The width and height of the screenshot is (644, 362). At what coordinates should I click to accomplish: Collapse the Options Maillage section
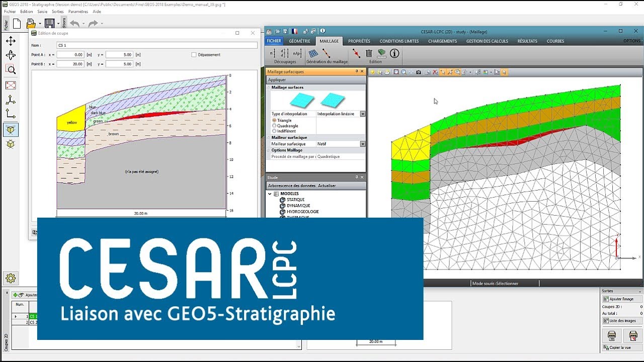(x=269, y=150)
